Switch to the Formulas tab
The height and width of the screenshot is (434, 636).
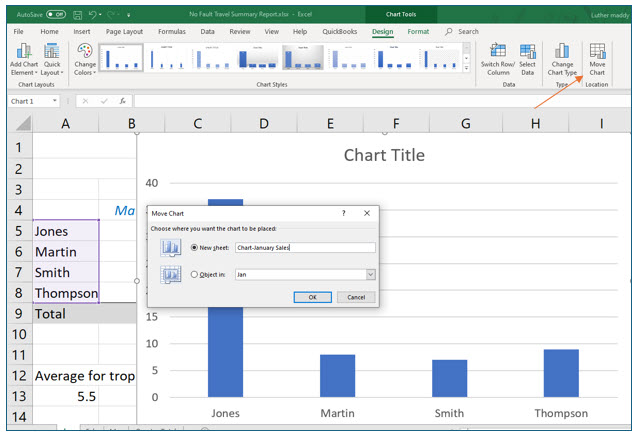coord(172,31)
